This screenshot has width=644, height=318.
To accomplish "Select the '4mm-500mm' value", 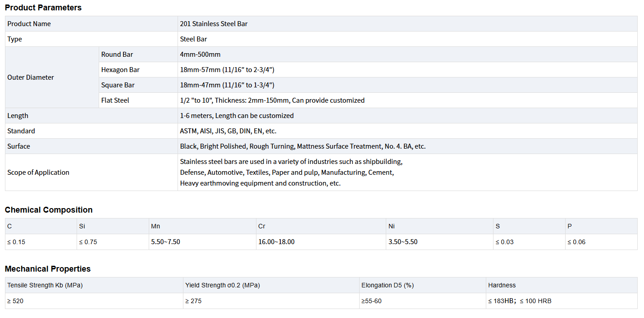I will pos(200,55).
